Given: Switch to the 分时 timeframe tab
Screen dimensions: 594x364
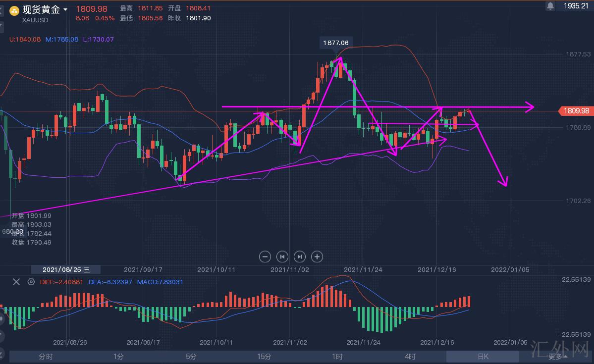Looking at the screenshot, I should tap(46, 357).
